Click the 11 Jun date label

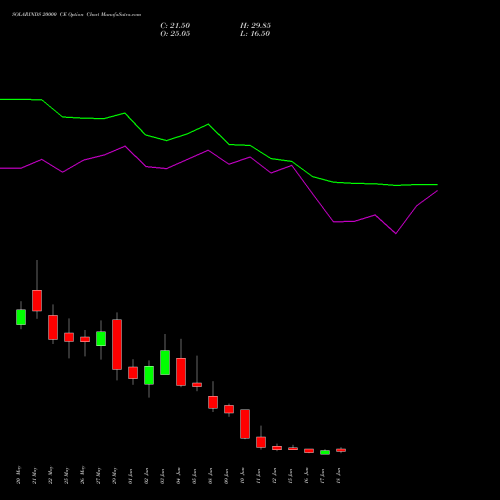pyautogui.click(x=259, y=476)
